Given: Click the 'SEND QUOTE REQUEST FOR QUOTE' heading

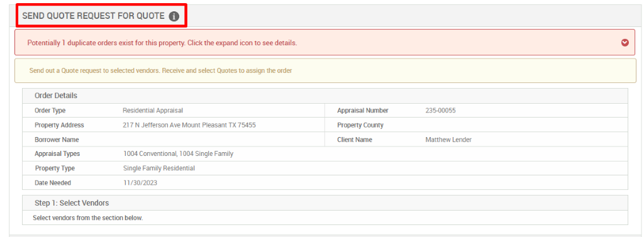Looking at the screenshot, I should tap(93, 16).
